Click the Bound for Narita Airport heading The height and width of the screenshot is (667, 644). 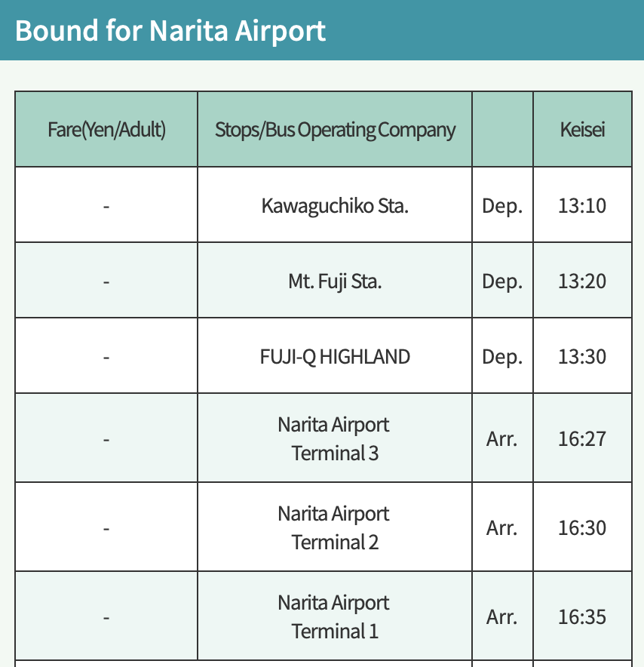[x=170, y=31]
